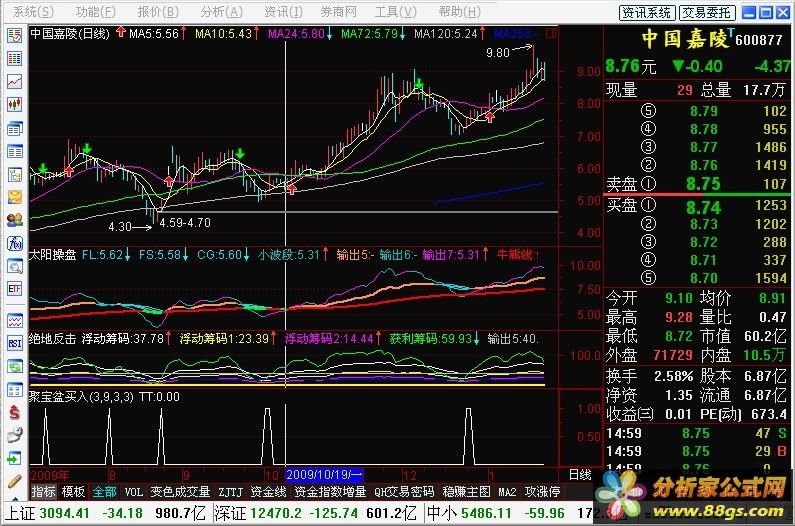
Task: Select the wave lines indicator icon
Action: tap(14, 321)
